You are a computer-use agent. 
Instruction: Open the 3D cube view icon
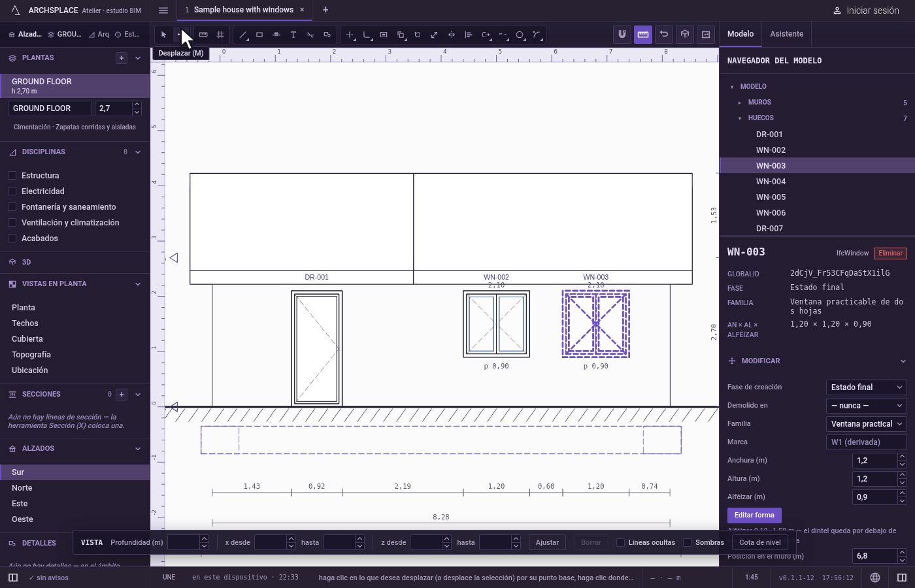point(685,34)
